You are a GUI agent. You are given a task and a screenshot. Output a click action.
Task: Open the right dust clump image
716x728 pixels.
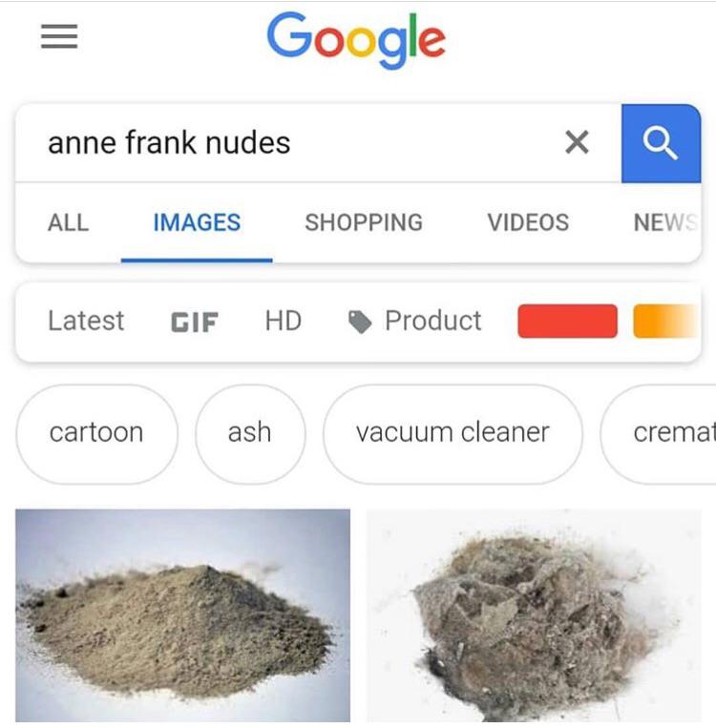534,615
